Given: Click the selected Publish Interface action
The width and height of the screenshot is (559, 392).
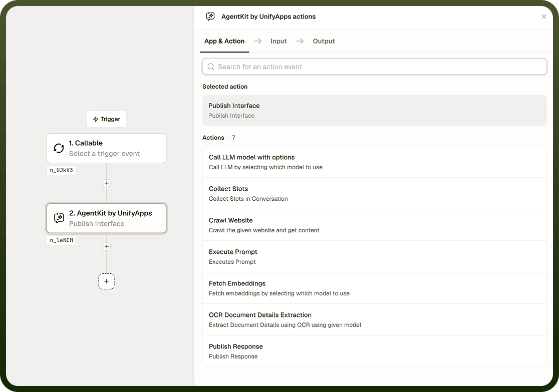Looking at the screenshot, I should point(375,110).
